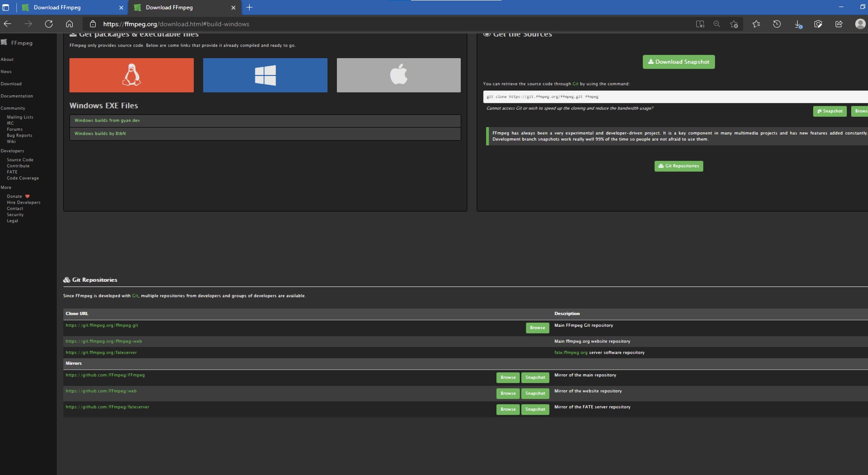868x475 pixels.
Task: Click the FFmpeg logo in sidebar
Action: click(4, 42)
